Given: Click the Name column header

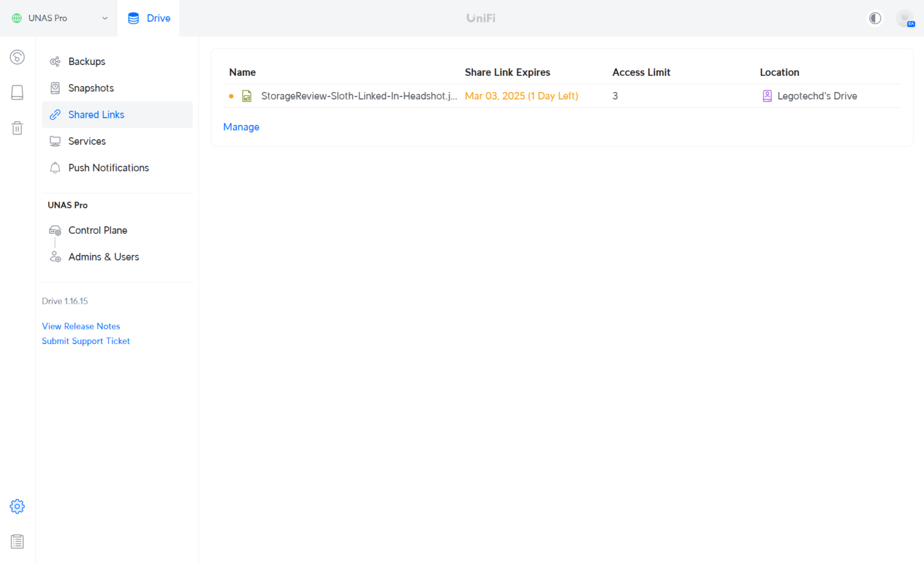Looking at the screenshot, I should point(242,72).
